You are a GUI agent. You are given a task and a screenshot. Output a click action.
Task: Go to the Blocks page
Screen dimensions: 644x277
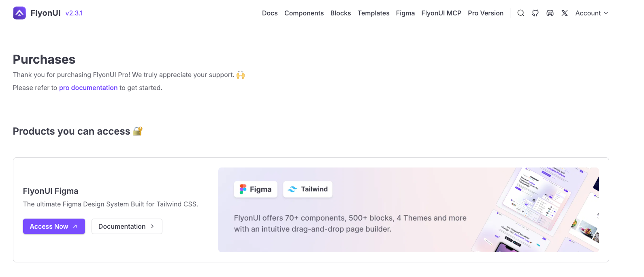(341, 13)
